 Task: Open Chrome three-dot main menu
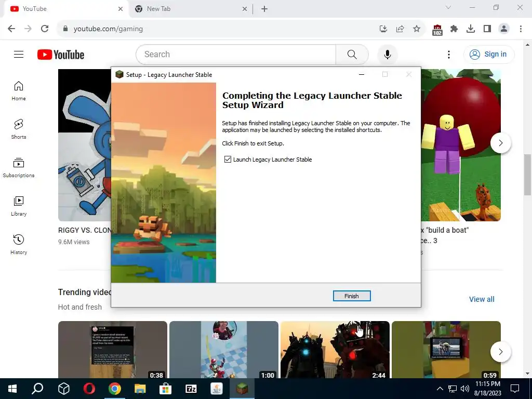tap(521, 29)
